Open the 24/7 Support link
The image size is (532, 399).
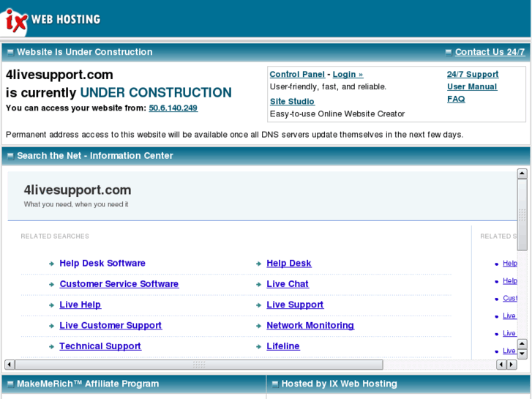click(x=473, y=75)
